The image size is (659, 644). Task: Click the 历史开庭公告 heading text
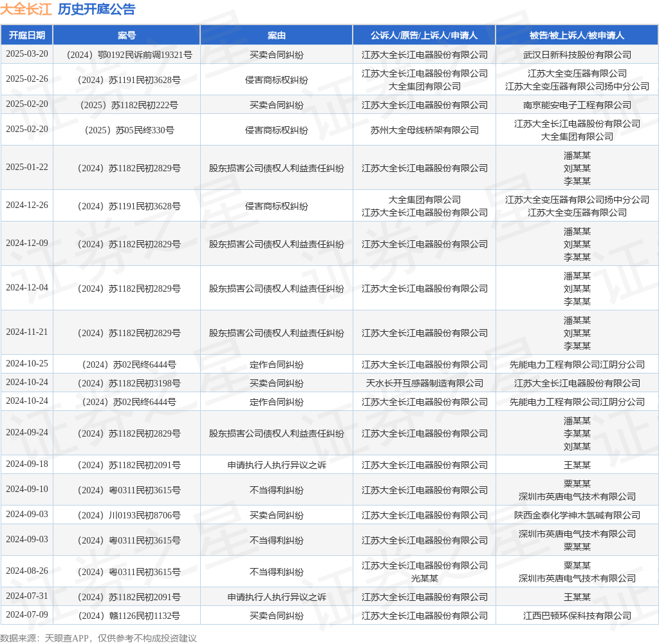[97, 9]
